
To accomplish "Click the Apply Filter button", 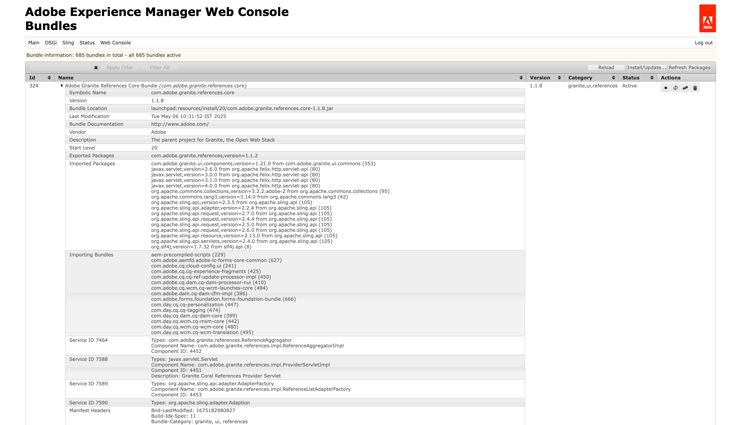I will (120, 67).
